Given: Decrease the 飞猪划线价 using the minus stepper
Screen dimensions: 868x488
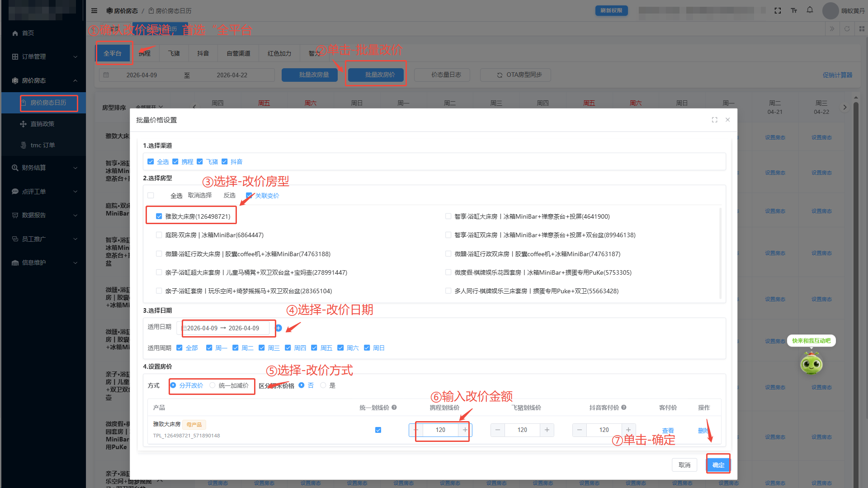Looking at the screenshot, I should 497,430.
